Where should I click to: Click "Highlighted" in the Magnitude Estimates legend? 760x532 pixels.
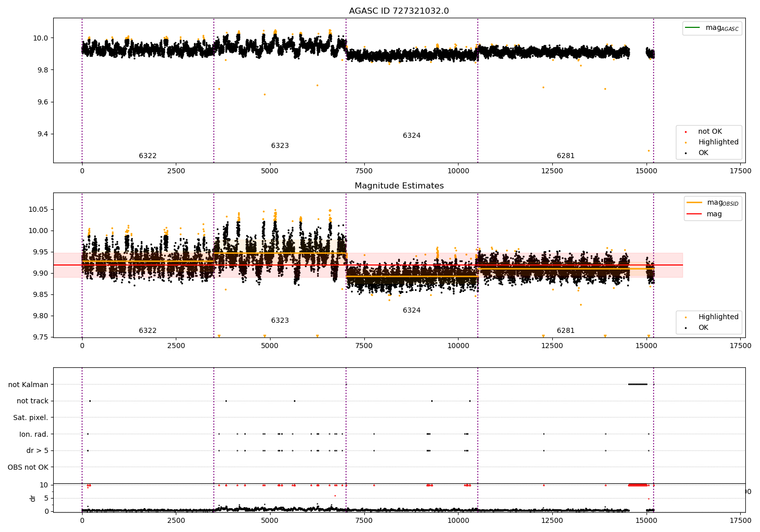click(713, 317)
